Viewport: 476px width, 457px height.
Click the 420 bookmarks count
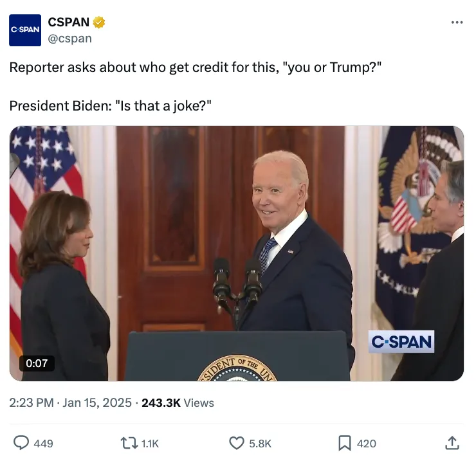367,444
